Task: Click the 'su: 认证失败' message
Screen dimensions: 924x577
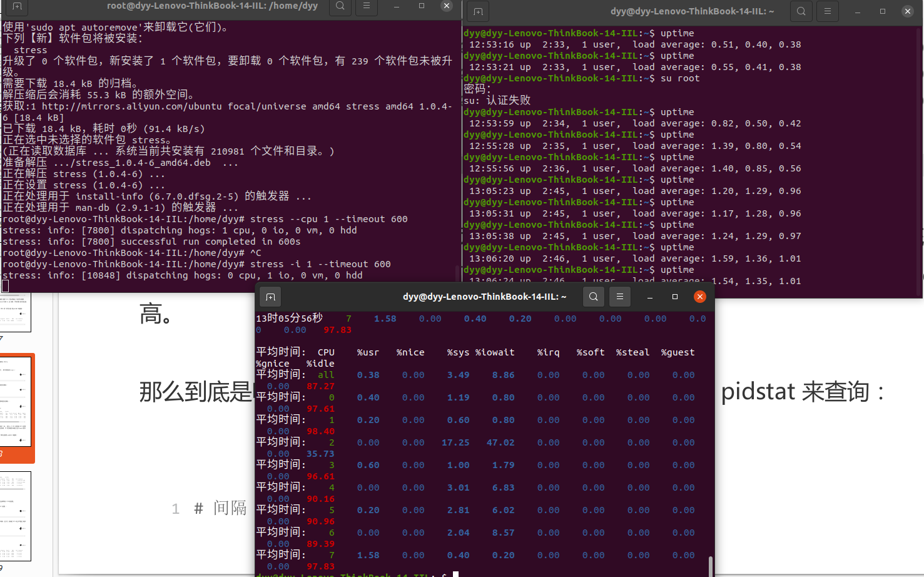Action: pyautogui.click(x=497, y=100)
